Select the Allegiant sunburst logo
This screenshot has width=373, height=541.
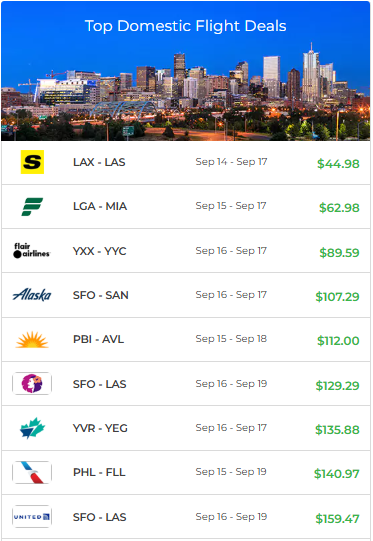(32, 340)
